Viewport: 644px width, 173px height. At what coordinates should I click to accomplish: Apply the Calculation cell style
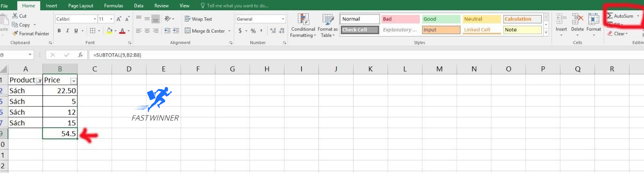click(522, 19)
